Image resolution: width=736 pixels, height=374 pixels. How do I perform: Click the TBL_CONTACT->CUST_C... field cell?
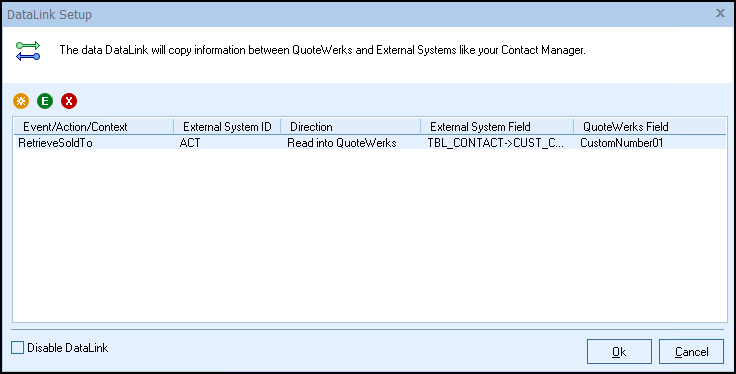496,143
